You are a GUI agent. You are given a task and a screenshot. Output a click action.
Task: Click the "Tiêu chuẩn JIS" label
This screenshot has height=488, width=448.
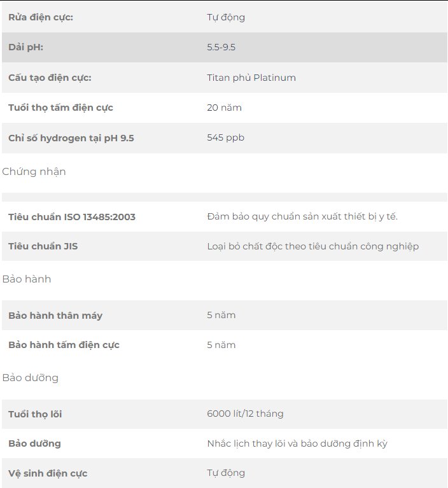(x=43, y=246)
